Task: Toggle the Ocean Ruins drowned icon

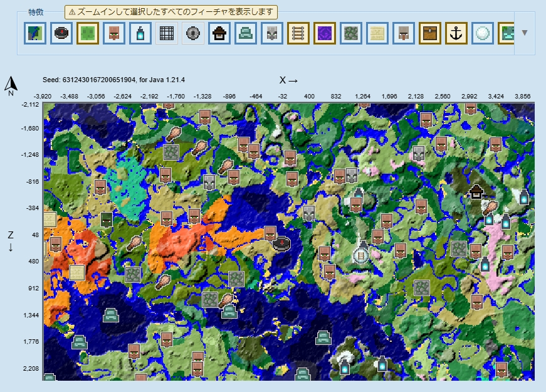Action: (506, 33)
